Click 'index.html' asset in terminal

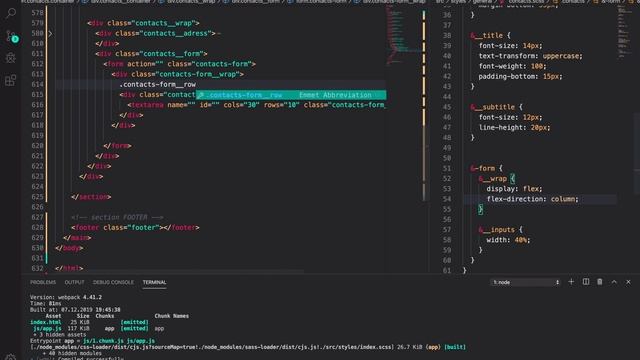point(46,322)
